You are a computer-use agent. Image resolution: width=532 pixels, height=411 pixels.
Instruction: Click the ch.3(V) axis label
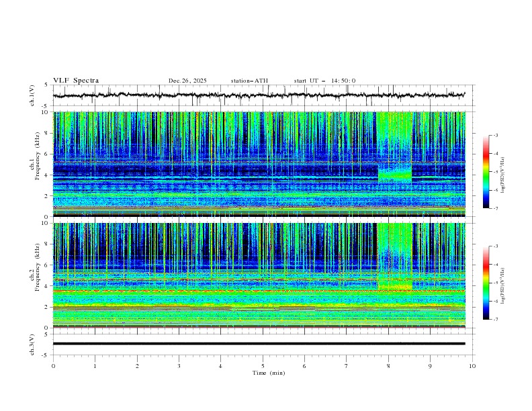click(33, 343)
